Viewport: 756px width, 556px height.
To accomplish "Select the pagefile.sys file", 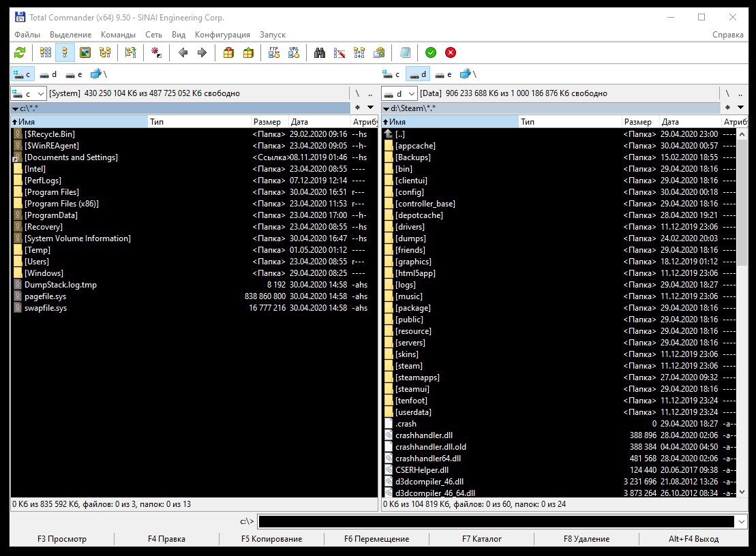I will pyautogui.click(x=194, y=296).
